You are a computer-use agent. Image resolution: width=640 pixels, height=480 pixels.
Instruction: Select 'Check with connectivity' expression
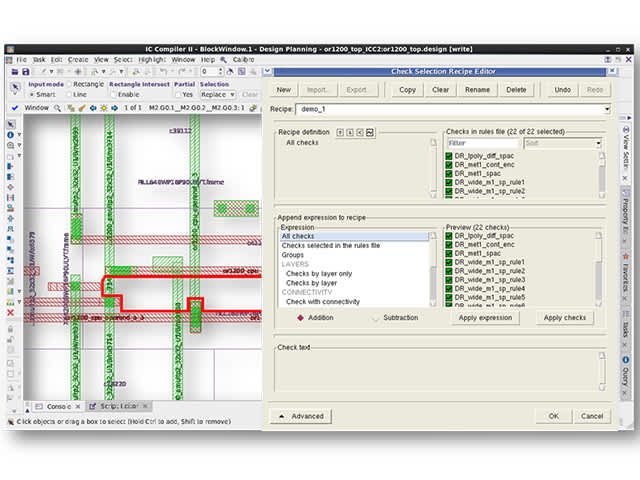pos(323,302)
